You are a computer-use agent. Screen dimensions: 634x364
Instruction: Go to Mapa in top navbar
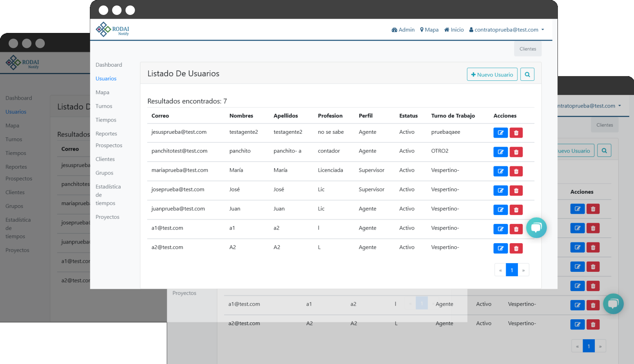429,30
